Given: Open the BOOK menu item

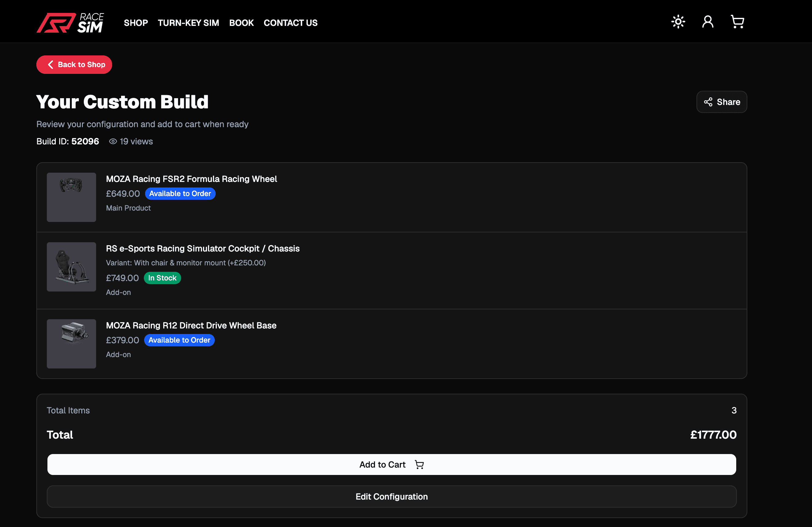Looking at the screenshot, I should point(242,23).
